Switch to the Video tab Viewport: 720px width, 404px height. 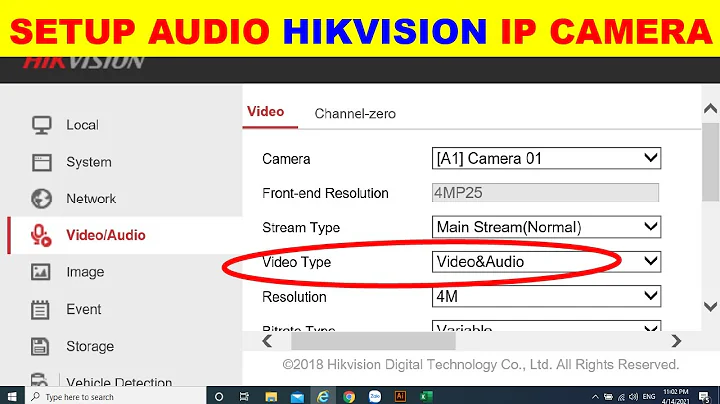point(265,112)
